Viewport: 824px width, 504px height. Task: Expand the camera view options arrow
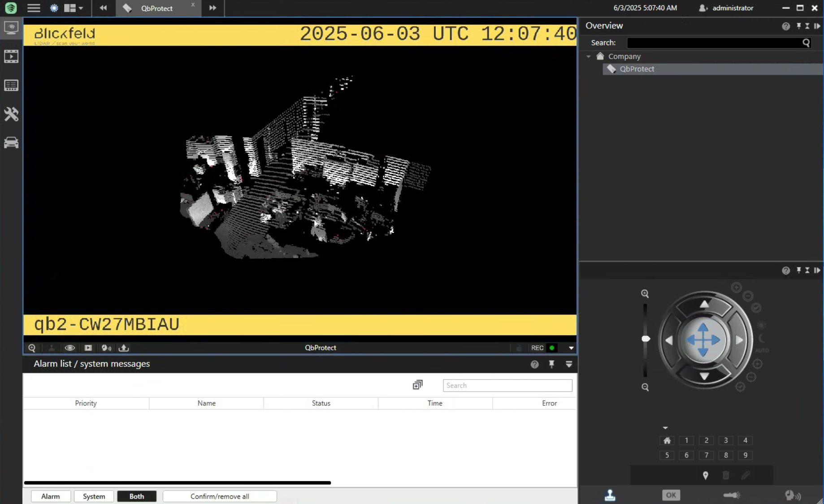[x=571, y=348]
